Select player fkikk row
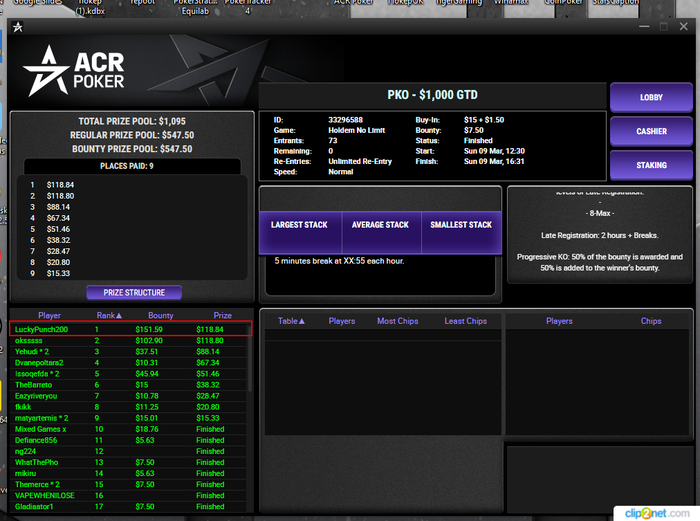Image resolution: width=700 pixels, height=521 pixels. (x=128, y=407)
